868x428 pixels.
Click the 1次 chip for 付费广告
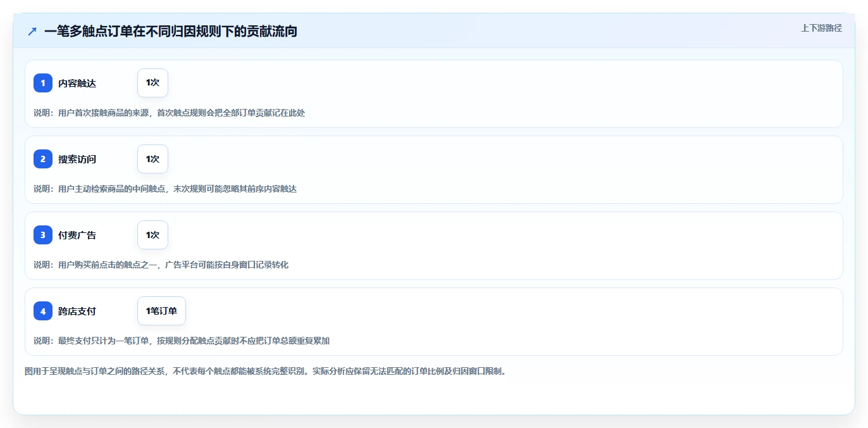[x=152, y=235]
